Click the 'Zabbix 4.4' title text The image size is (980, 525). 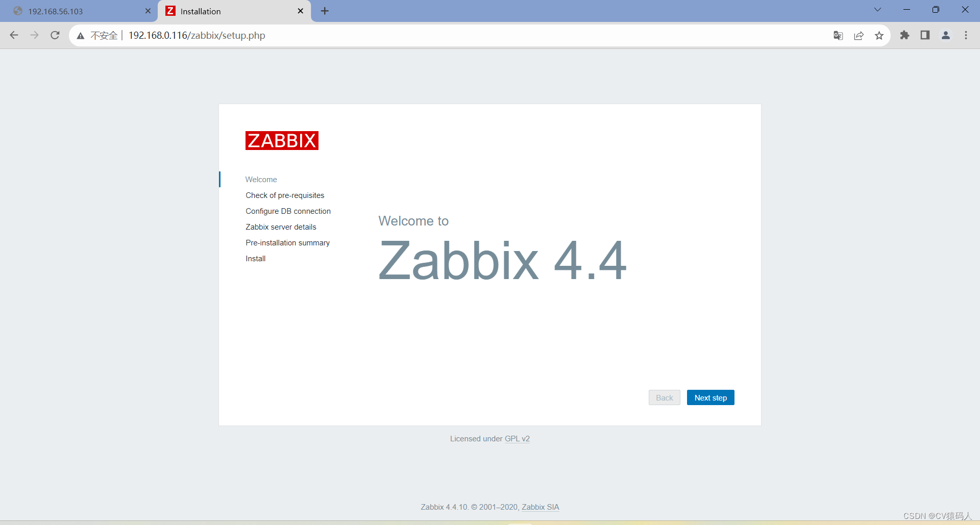[502, 261]
